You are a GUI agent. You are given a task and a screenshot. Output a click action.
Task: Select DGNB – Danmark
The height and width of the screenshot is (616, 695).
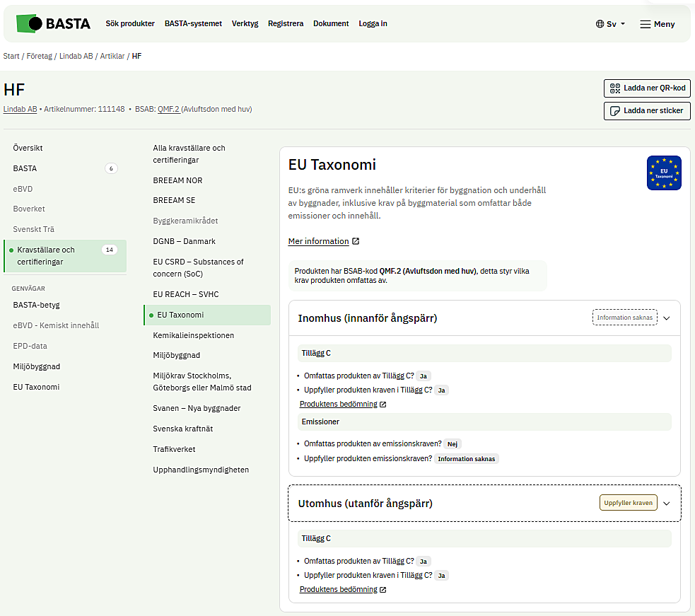tap(184, 241)
